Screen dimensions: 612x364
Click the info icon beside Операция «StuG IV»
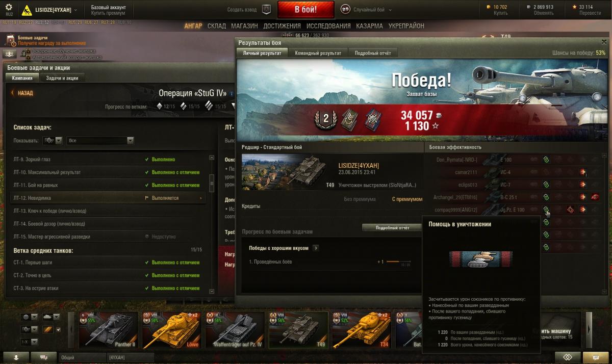(x=231, y=94)
